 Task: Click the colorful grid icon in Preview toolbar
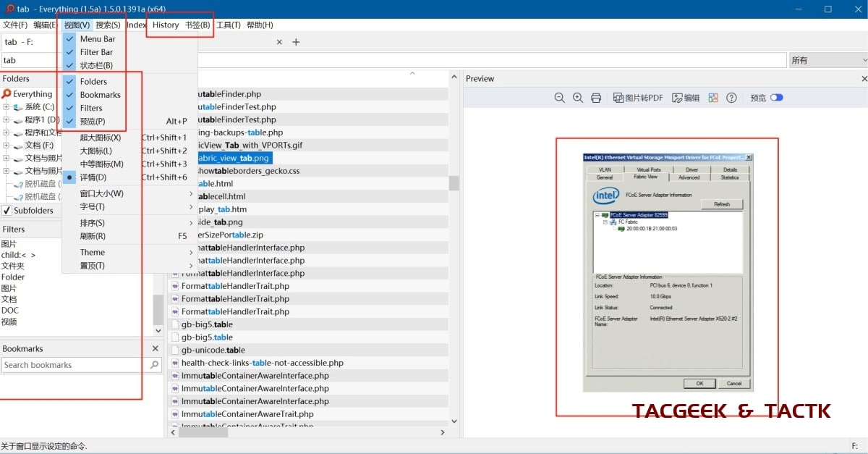(x=713, y=98)
